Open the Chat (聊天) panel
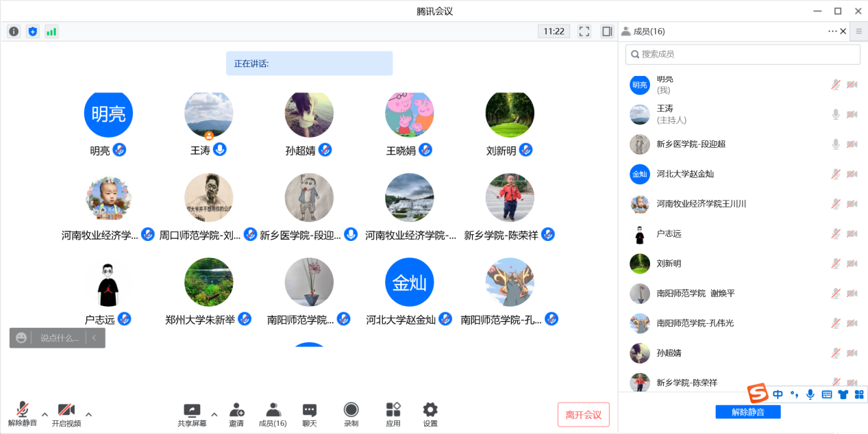 coord(310,414)
